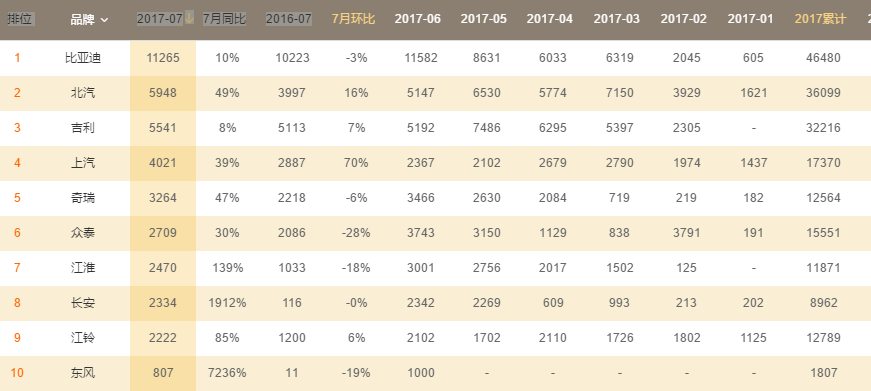The height and width of the screenshot is (391, 871).
Task: Open the 品牌 dropdown chevron
Action: pyautogui.click(x=104, y=20)
